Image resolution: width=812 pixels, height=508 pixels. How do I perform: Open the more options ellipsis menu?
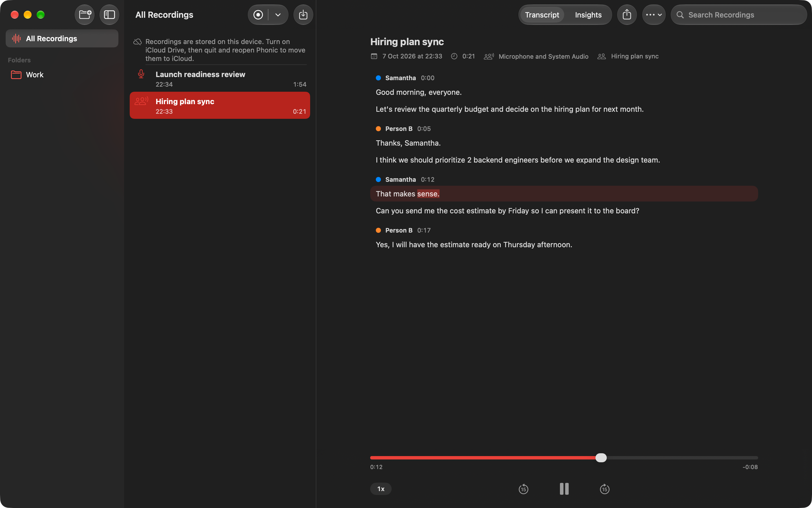click(654, 15)
